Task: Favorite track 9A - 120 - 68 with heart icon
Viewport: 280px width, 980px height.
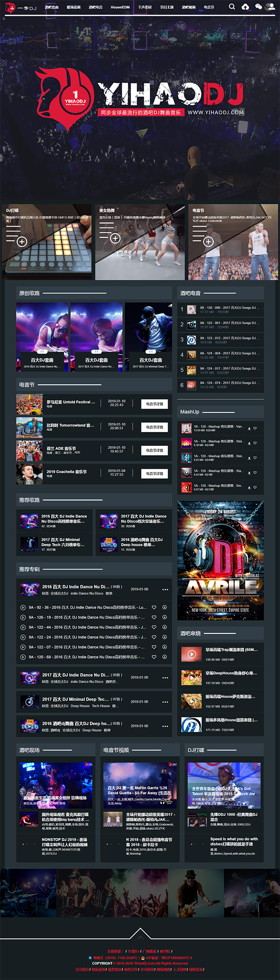Action: [154, 657]
